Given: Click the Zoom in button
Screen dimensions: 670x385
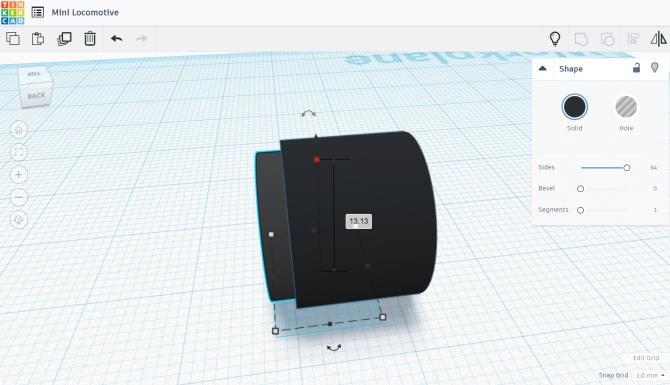Looking at the screenshot, I should point(19,175).
